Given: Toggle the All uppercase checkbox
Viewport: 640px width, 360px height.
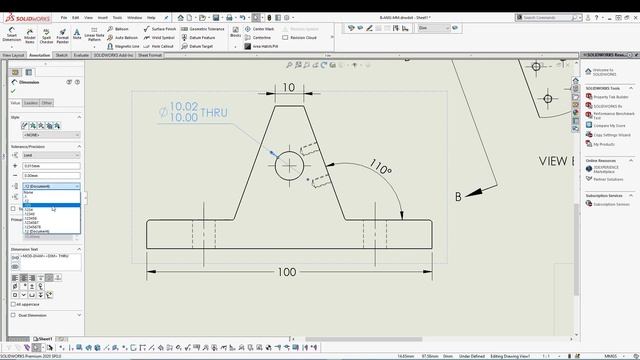Looking at the screenshot, I should coord(13,304).
